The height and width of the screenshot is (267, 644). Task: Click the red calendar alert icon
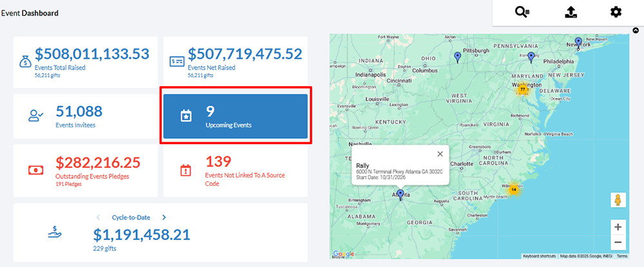186,170
